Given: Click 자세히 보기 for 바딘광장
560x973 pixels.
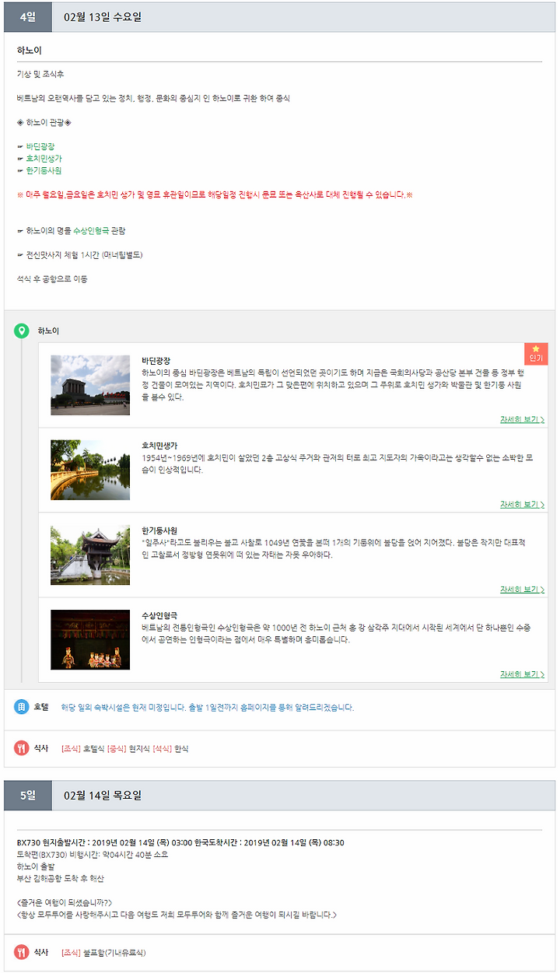Looking at the screenshot, I should pyautogui.click(x=522, y=419).
